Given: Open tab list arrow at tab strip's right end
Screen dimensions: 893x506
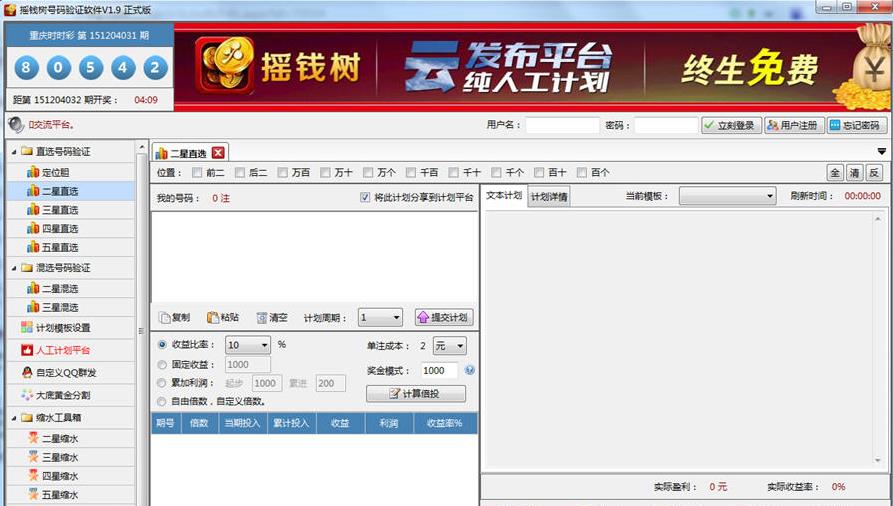Looking at the screenshot, I should [882, 151].
